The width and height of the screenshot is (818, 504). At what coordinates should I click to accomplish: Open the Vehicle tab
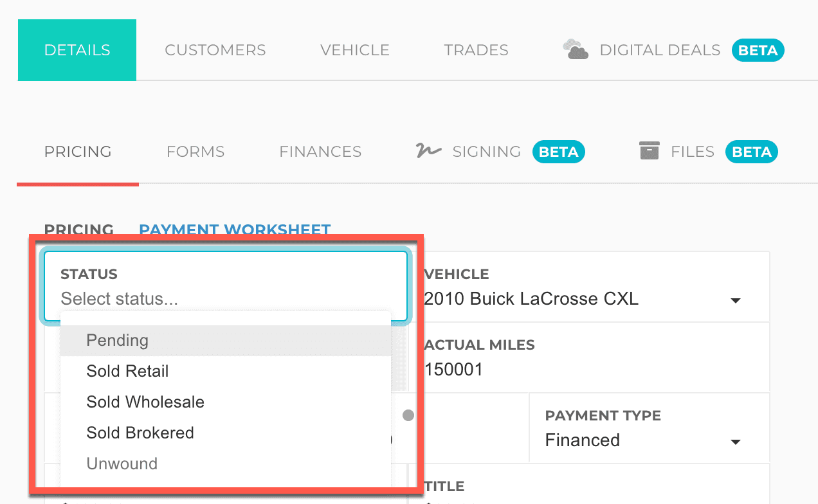355,50
